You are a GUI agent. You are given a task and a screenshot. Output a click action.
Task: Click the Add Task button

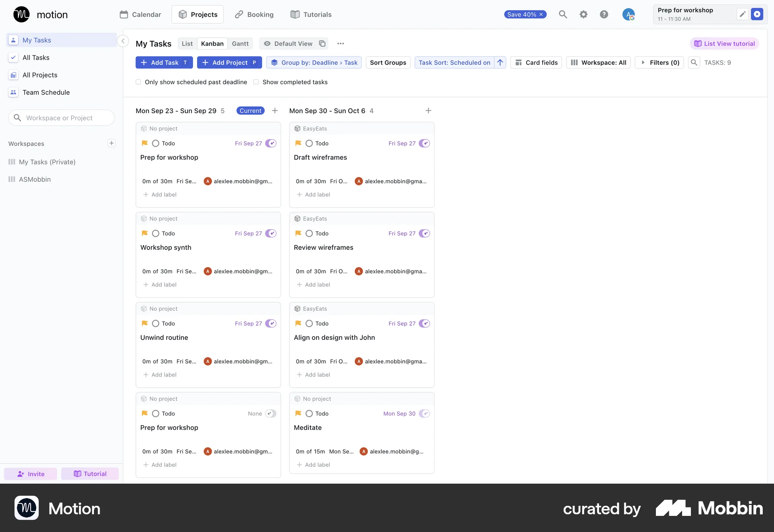point(164,62)
